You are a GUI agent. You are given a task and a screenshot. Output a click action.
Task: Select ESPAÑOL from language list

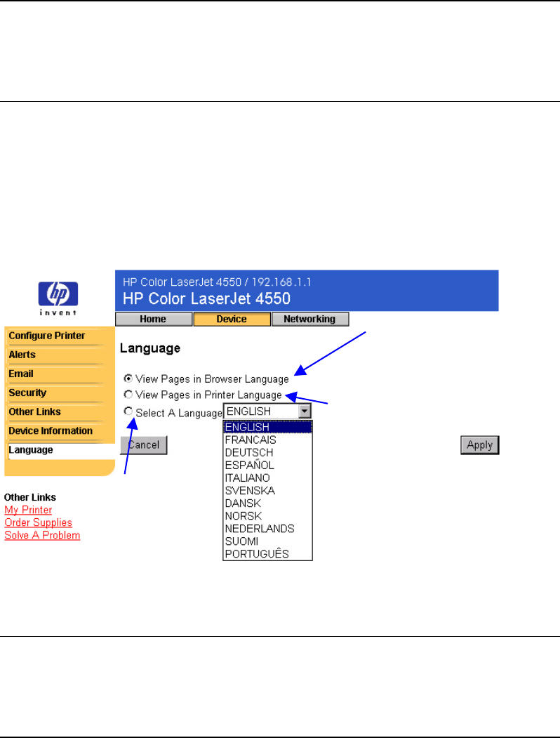click(x=267, y=465)
